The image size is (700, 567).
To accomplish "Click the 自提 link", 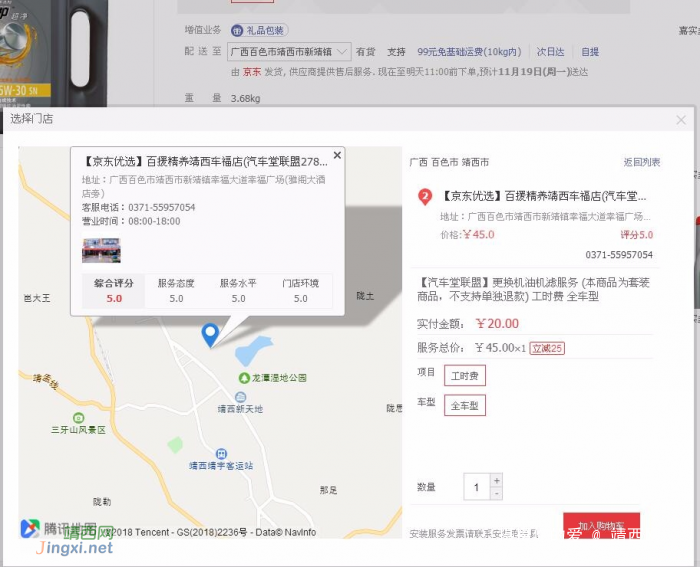I will 590,52.
